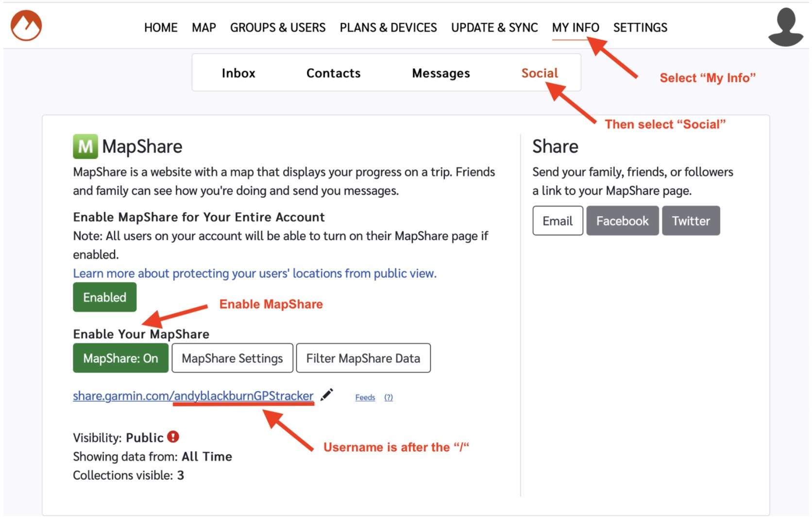Click the (?) help link beside Feeds
812x519 pixels.
pos(389,398)
